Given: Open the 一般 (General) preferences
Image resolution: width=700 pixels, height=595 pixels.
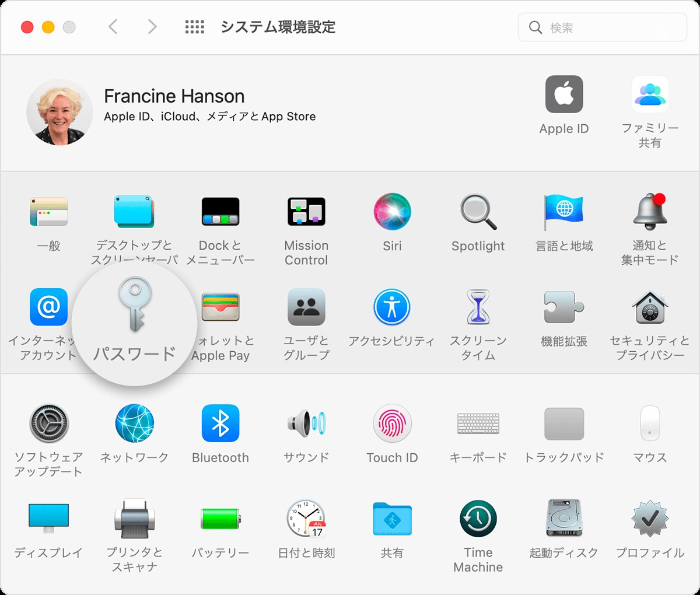Looking at the screenshot, I should [48, 211].
